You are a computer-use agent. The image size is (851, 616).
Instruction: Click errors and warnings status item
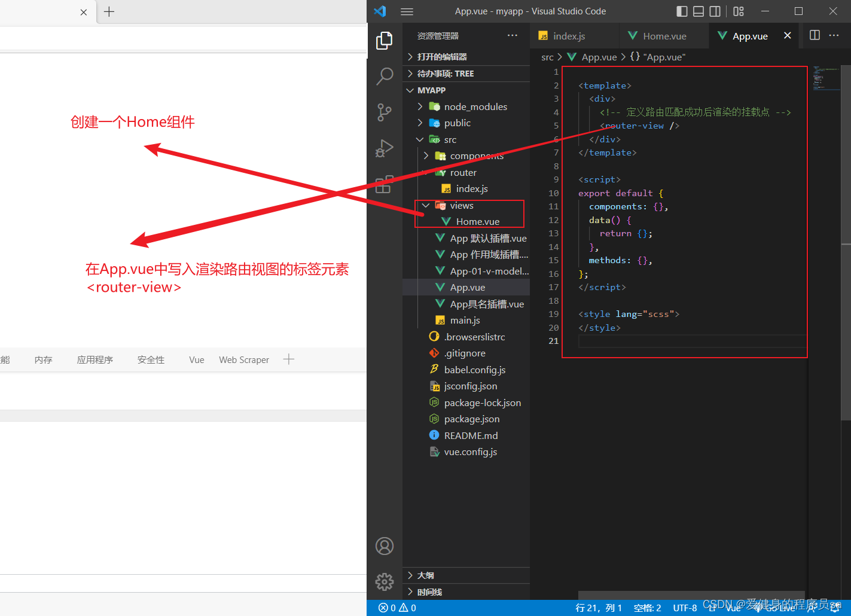coord(397,608)
